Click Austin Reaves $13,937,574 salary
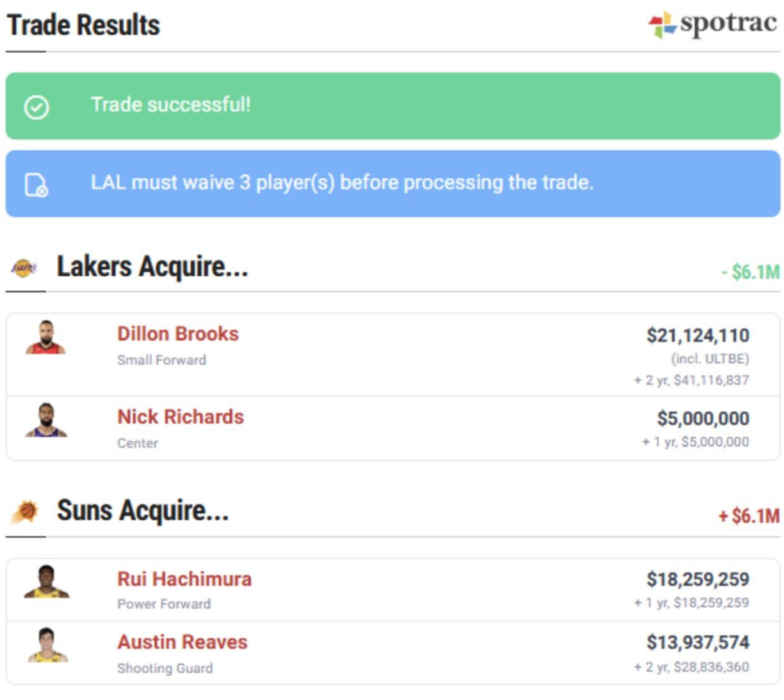This screenshot has width=784, height=700. (697, 643)
